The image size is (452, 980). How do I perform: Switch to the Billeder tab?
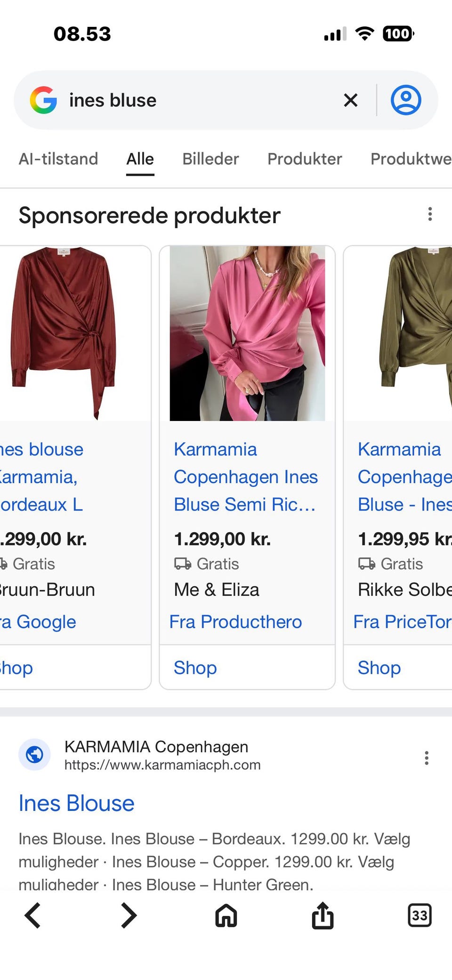click(210, 159)
